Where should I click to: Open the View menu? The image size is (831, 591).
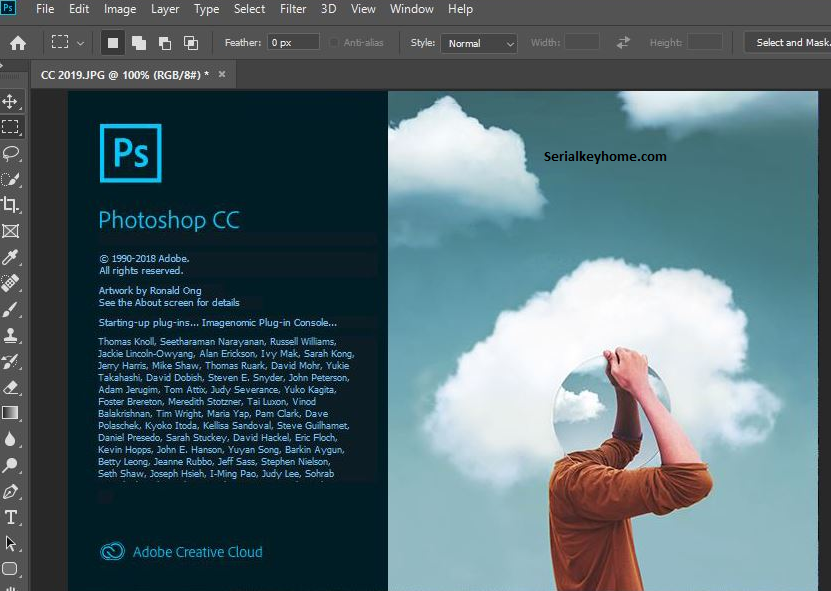(x=363, y=9)
